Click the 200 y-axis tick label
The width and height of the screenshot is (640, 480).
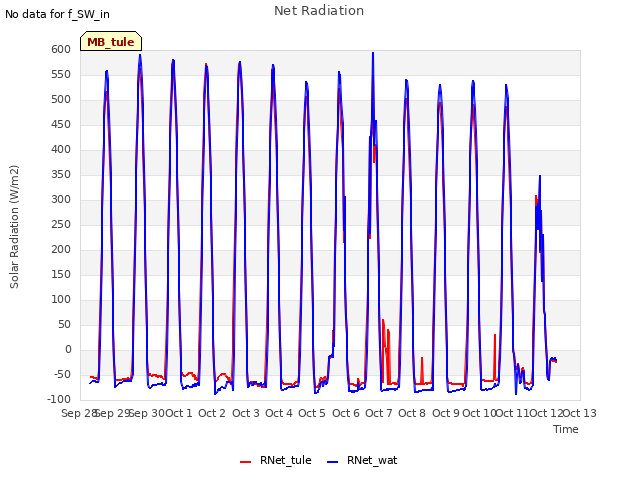pos(61,249)
